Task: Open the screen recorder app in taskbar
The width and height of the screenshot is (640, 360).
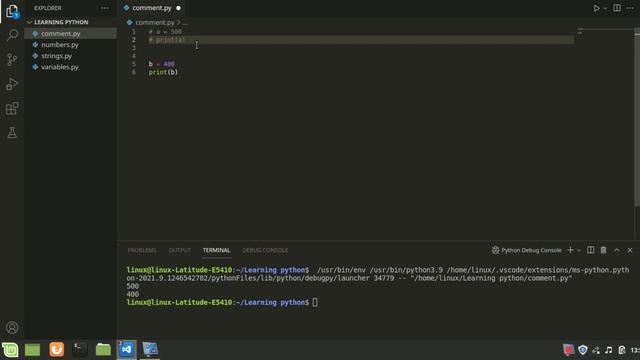Action: coord(150,350)
